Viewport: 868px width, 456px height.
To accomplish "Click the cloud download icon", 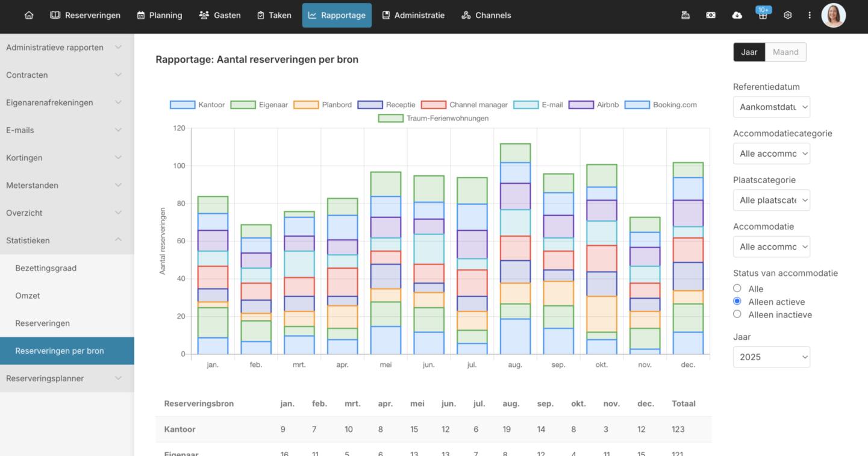I will click(x=737, y=15).
